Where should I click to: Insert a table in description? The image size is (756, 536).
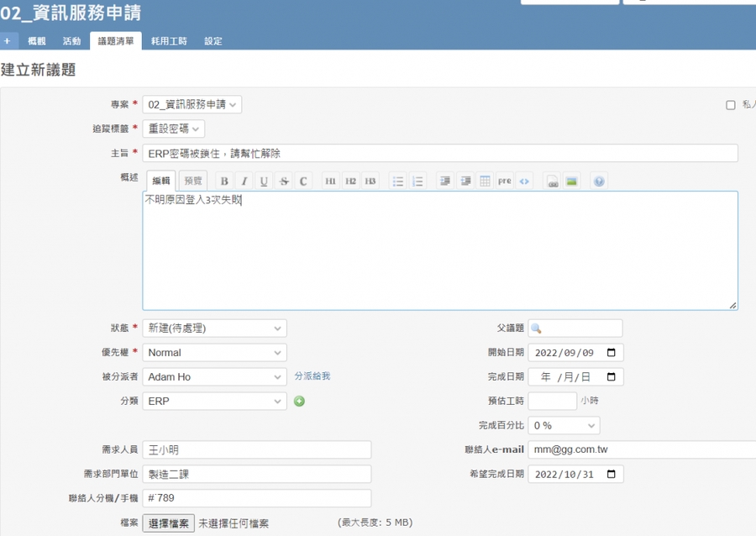click(485, 181)
